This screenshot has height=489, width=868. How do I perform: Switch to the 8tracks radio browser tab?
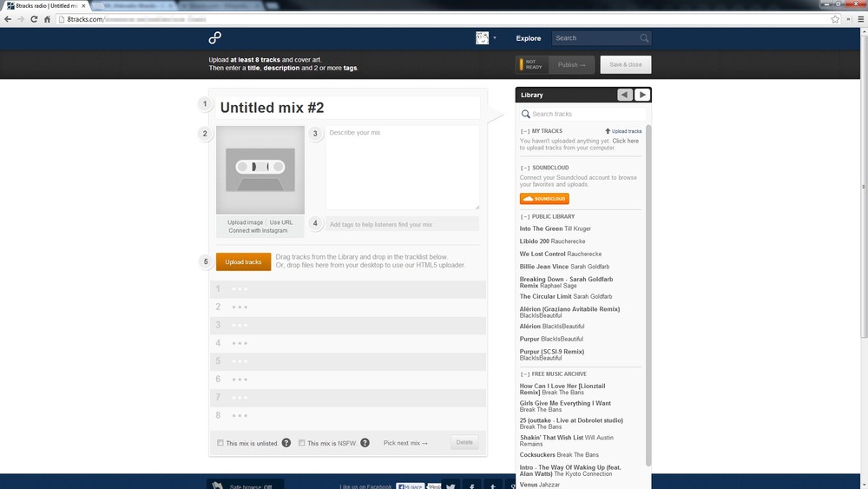click(x=47, y=5)
